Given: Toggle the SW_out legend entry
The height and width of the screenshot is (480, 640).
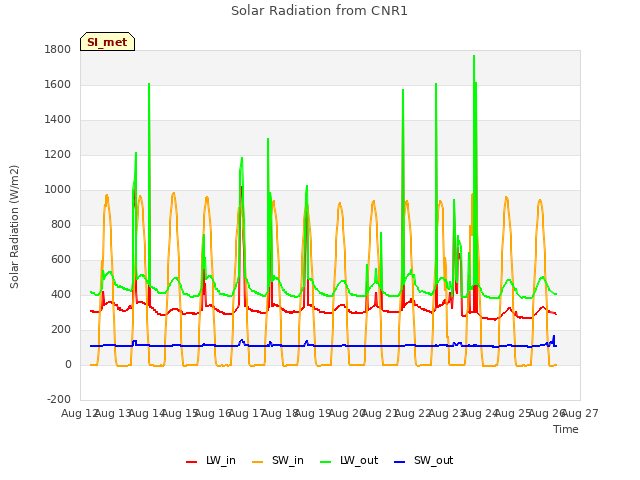Looking at the screenshot, I should pos(424,461).
